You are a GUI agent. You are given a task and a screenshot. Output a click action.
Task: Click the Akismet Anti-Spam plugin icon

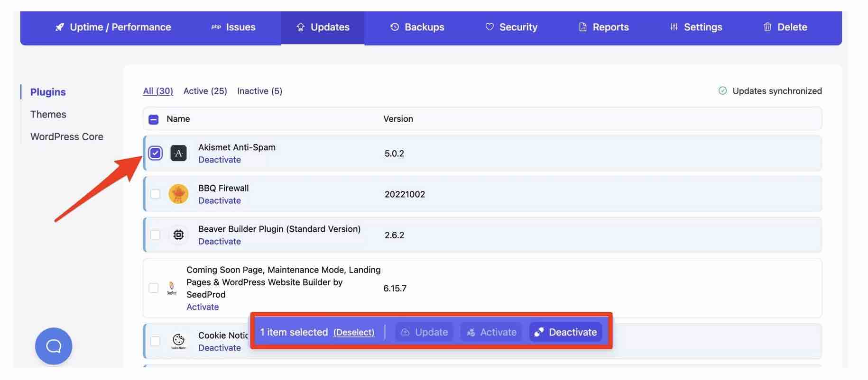(x=178, y=153)
